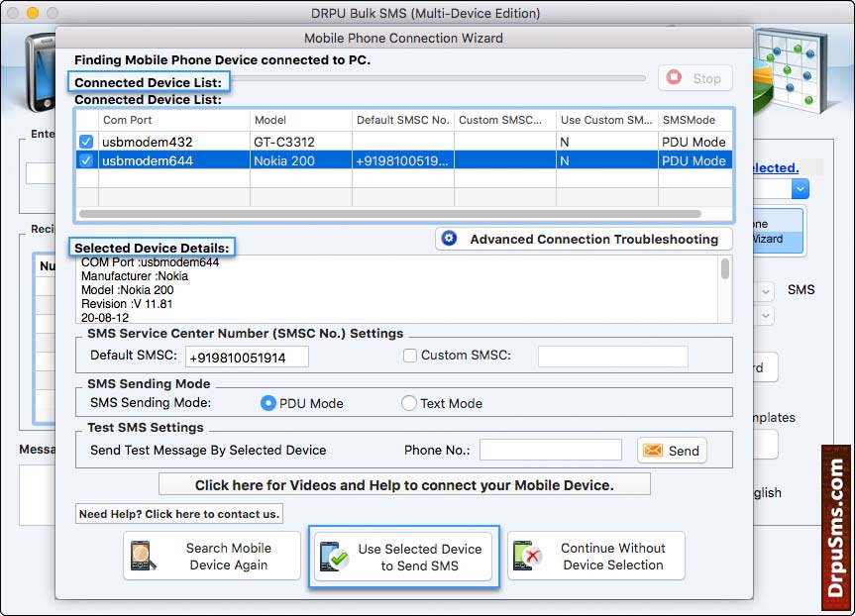Toggle checkbox for usbmodem644 row
This screenshot has width=855, height=616.
click(x=86, y=160)
